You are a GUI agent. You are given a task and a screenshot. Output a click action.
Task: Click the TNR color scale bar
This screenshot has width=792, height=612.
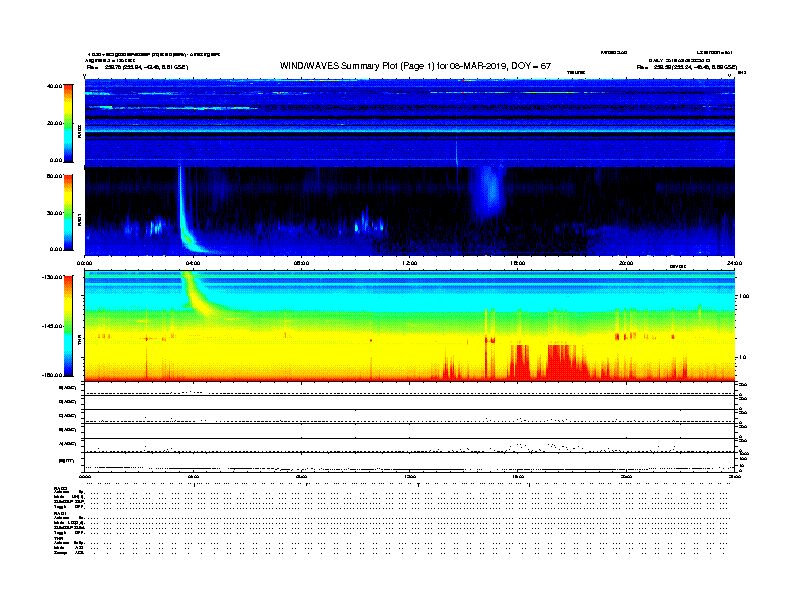68,326
